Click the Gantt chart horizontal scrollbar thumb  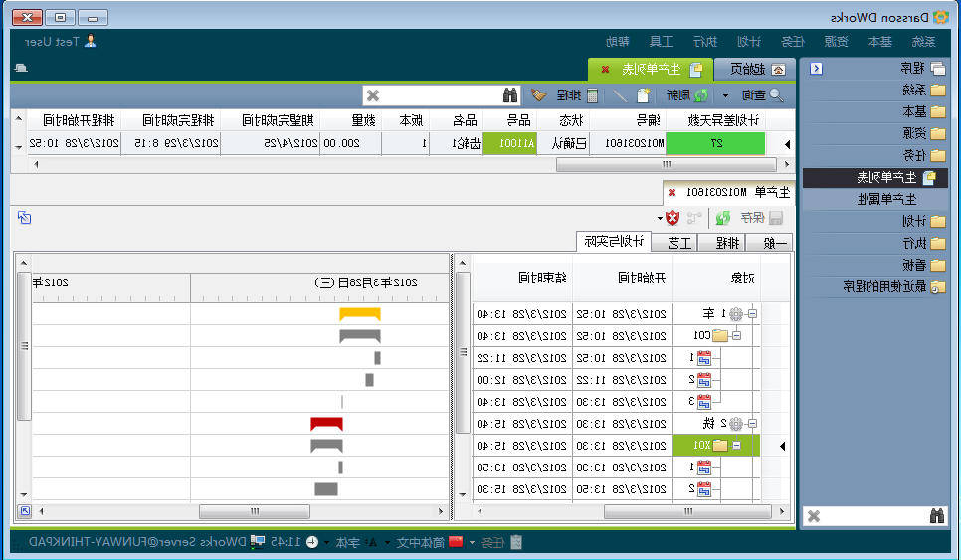[255, 511]
